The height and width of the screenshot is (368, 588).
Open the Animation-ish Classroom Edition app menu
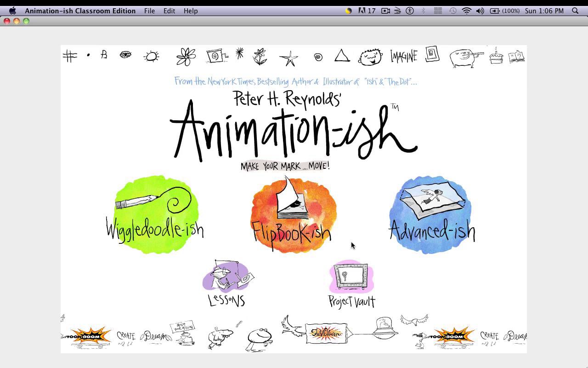(x=80, y=11)
